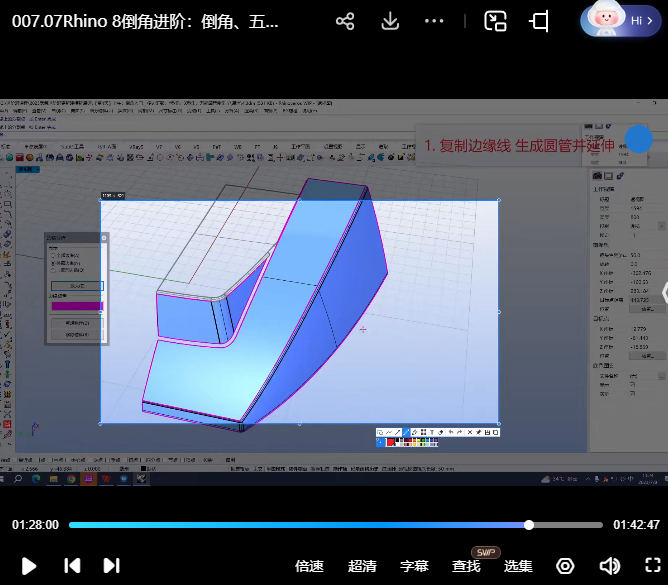Open the 选集 episode list
Viewport: 668px width, 585px height.
518,566
